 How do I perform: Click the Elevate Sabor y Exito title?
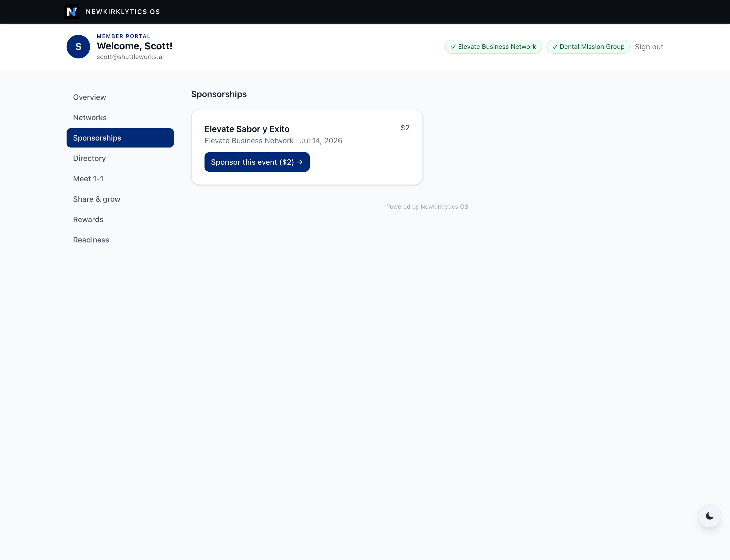pos(247,129)
